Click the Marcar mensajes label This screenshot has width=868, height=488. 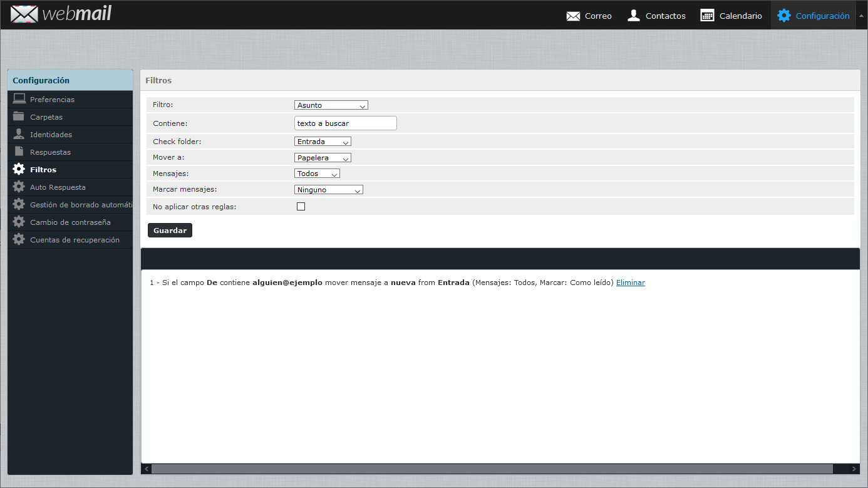click(x=185, y=189)
